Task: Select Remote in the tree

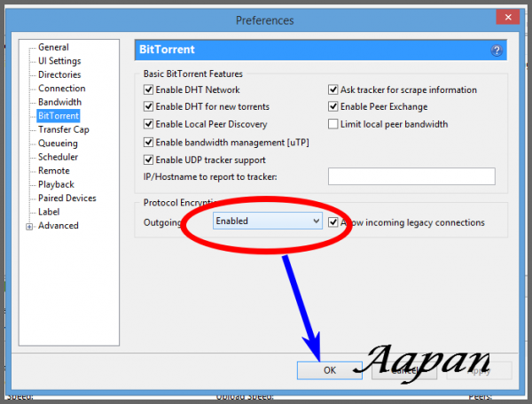Action: [x=53, y=170]
